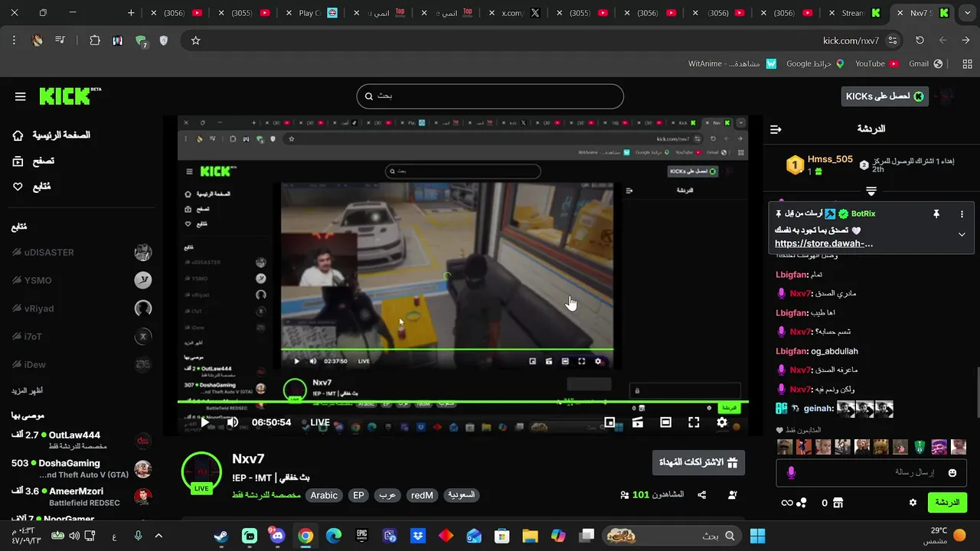Screen dimensions: 980x551
Task: Show hidden system tray icons
Action: tap(158, 536)
